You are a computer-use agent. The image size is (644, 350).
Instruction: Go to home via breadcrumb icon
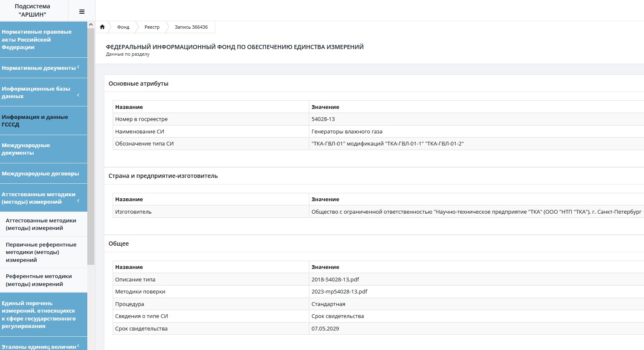[x=102, y=27]
